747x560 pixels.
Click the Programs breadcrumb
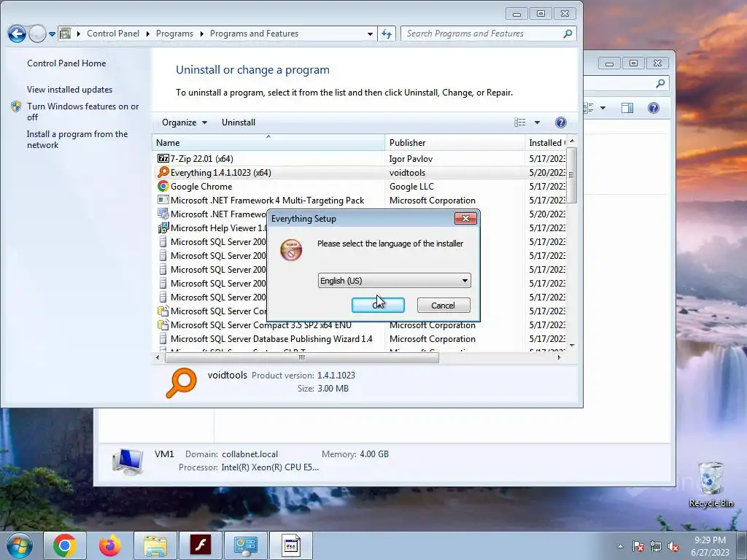174,34
